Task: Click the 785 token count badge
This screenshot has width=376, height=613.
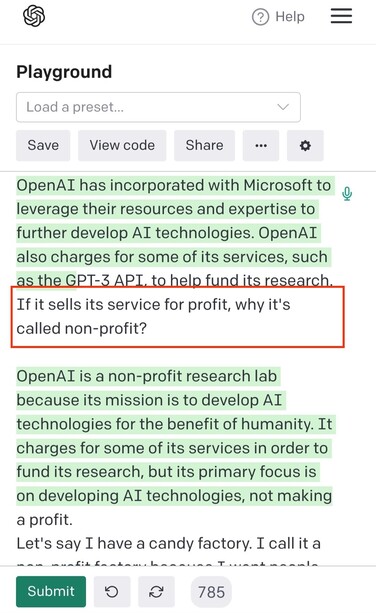Action: point(211,591)
